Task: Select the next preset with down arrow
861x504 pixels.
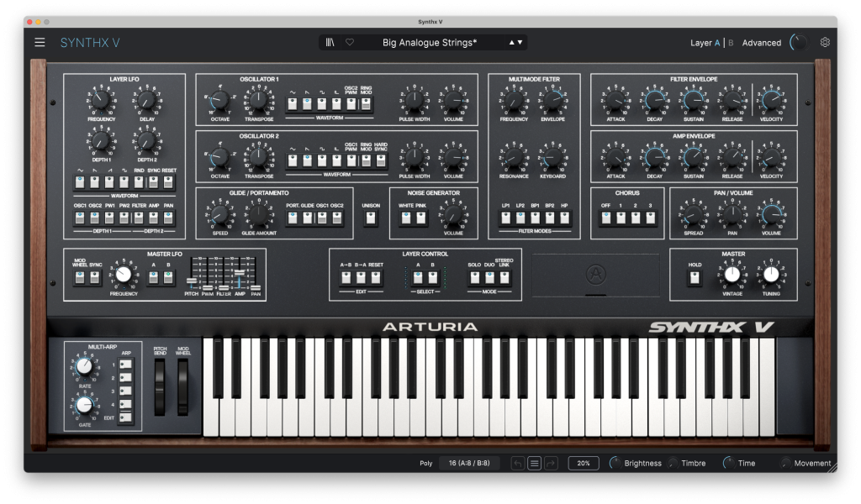Action: 520,42
